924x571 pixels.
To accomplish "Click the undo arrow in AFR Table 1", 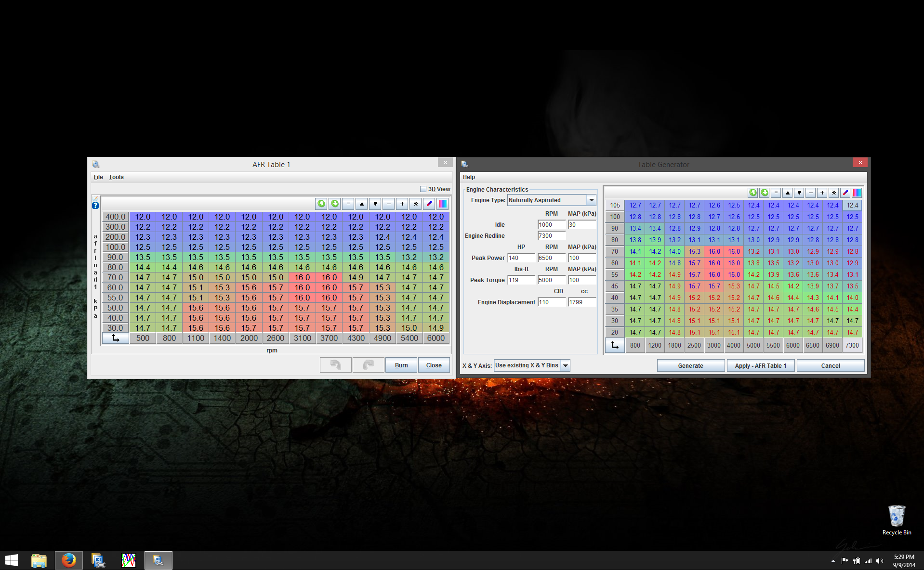I will point(335,365).
